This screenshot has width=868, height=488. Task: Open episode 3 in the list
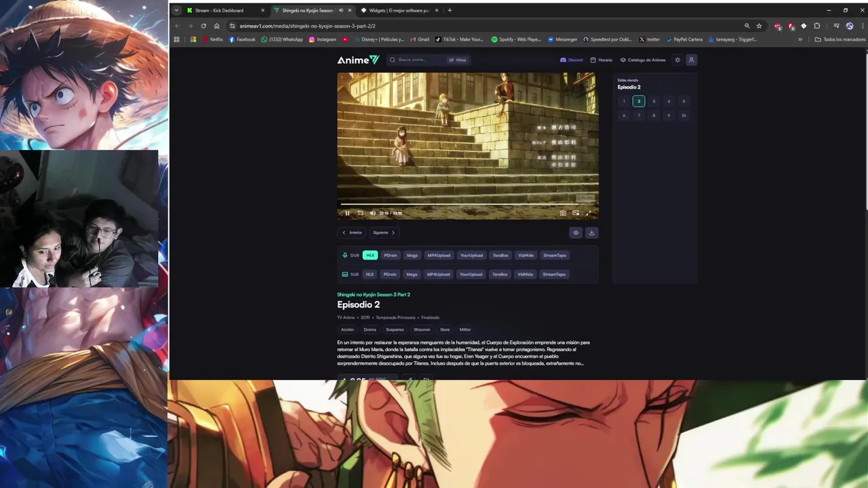654,101
